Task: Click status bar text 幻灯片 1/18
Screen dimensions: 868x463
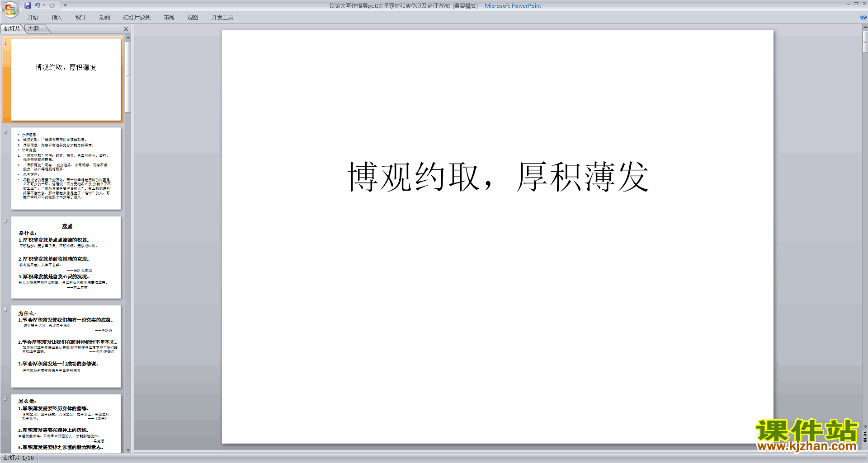Action: [x=19, y=458]
